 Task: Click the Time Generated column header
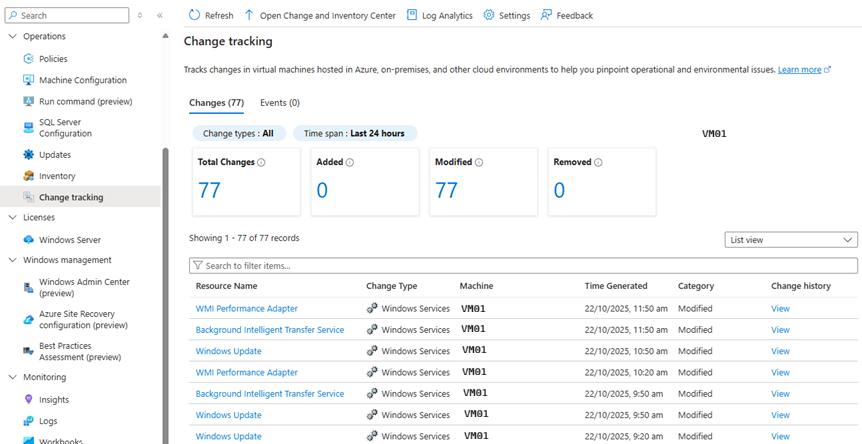[616, 286]
